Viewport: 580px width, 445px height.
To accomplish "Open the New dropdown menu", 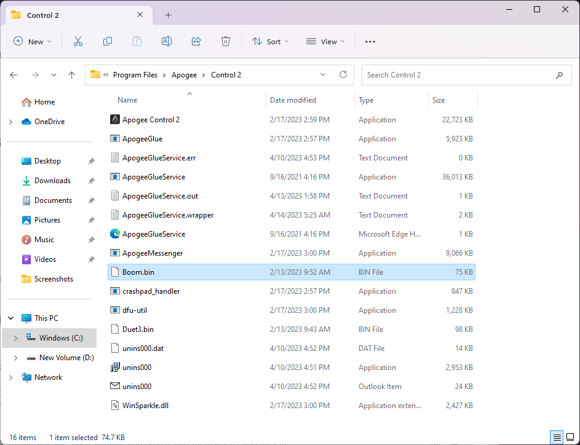I will tap(32, 41).
